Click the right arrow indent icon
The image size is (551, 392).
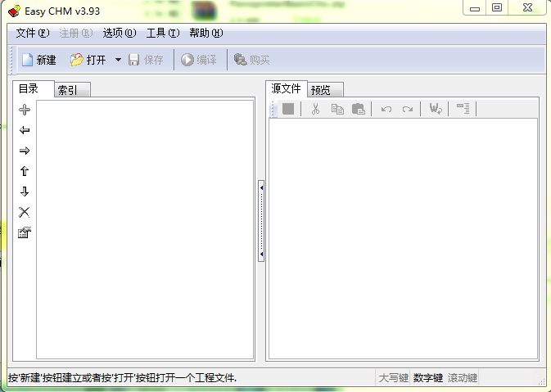point(25,151)
